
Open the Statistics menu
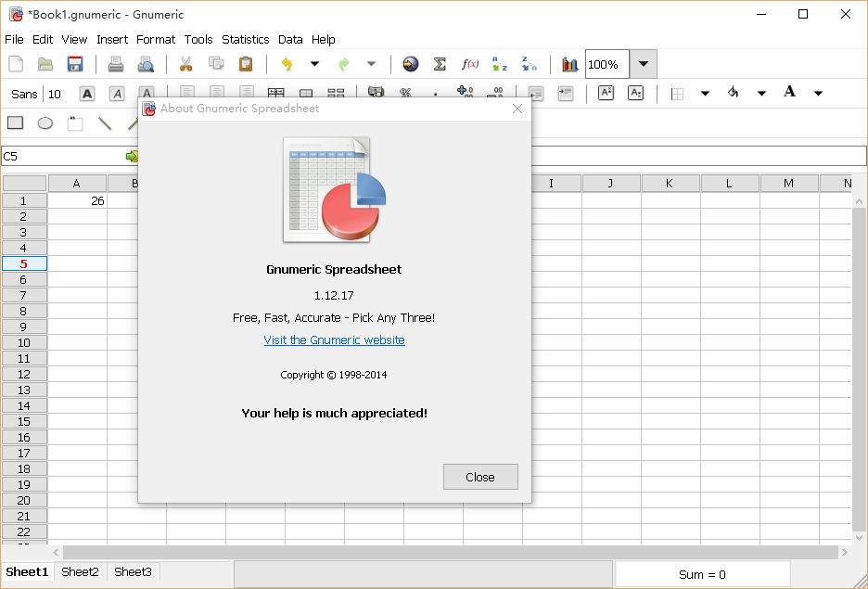245,39
